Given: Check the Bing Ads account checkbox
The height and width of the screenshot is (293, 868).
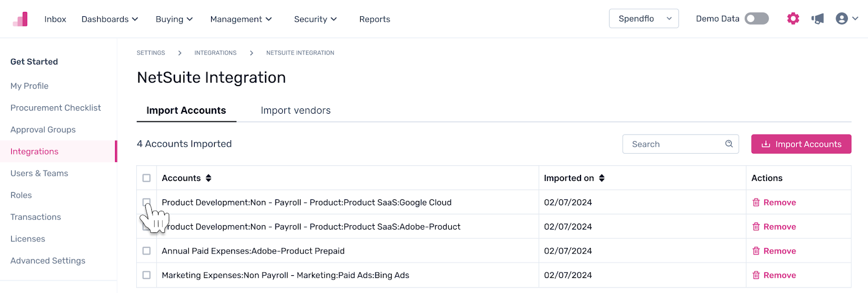Looking at the screenshot, I should click(x=146, y=276).
